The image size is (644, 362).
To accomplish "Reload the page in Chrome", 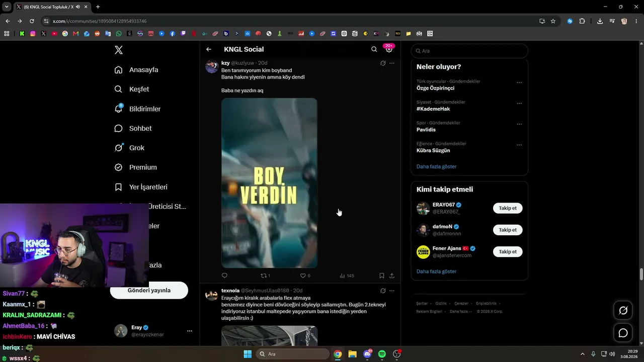I will [x=32, y=21].
